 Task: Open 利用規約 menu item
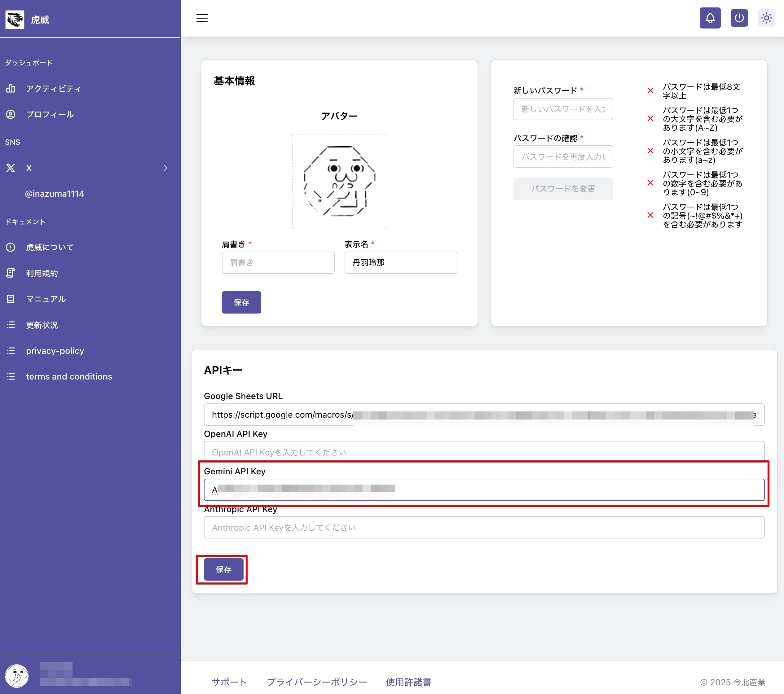42,273
